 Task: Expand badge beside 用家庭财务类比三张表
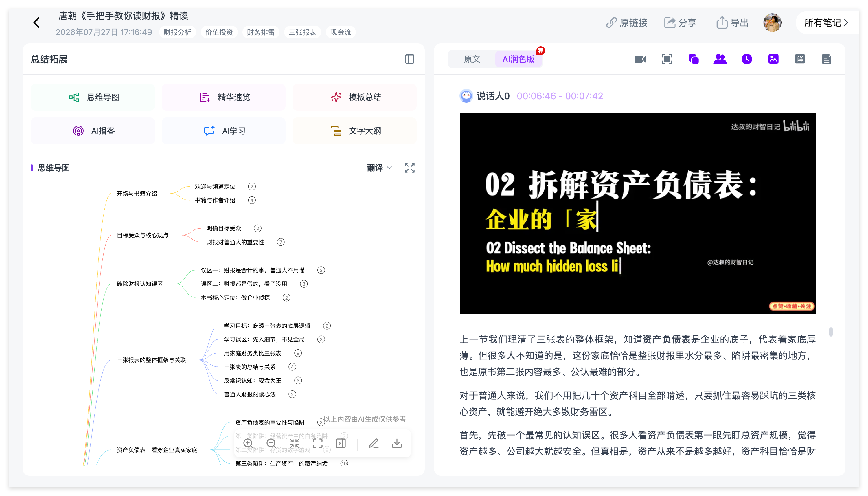298,353
